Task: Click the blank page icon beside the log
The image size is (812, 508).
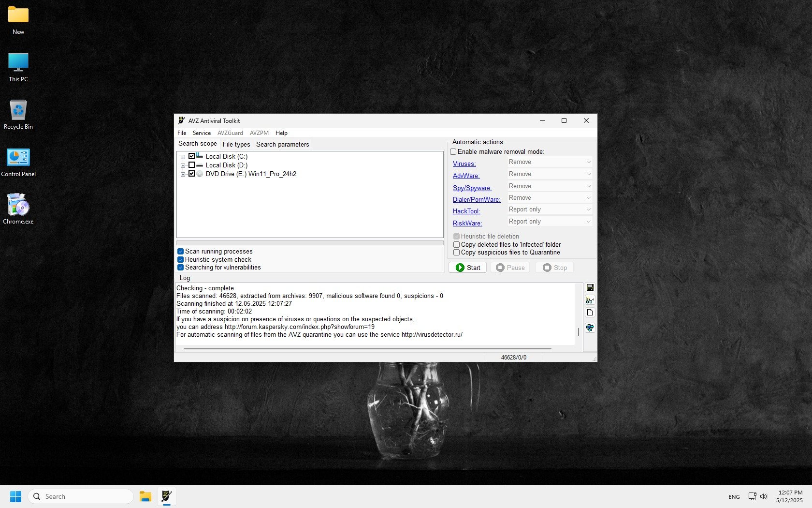Action: (590, 313)
